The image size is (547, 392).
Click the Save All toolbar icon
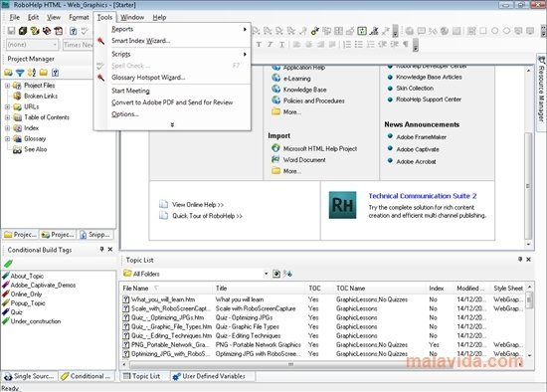pos(23,31)
